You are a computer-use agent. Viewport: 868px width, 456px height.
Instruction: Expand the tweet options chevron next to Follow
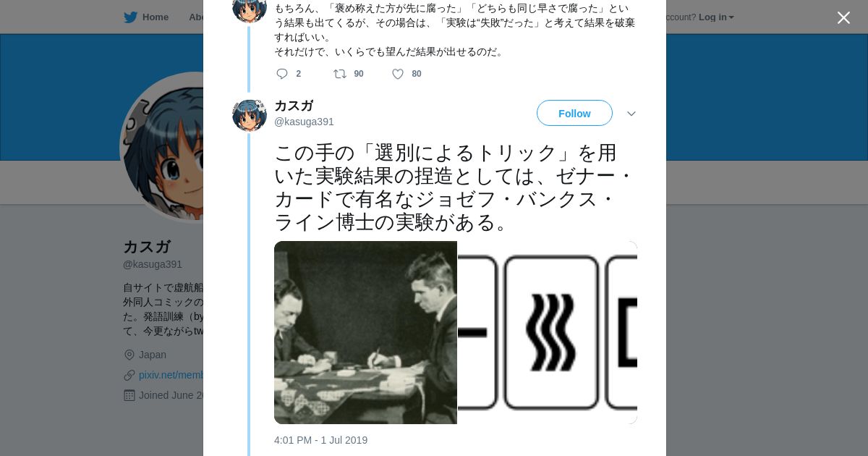pyautogui.click(x=631, y=114)
